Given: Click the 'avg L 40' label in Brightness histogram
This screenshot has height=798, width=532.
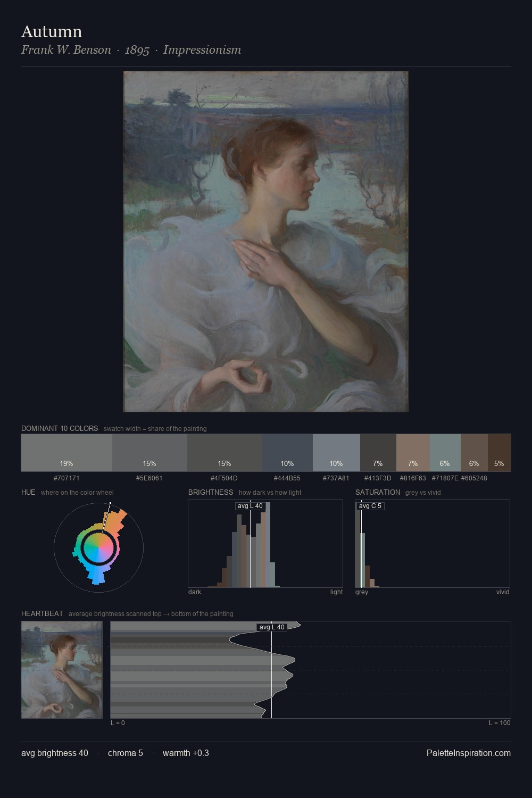Looking at the screenshot, I should tap(250, 506).
